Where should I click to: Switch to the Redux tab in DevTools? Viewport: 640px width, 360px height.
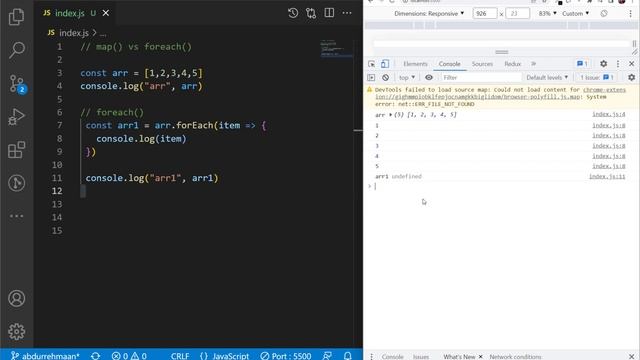pyautogui.click(x=513, y=64)
